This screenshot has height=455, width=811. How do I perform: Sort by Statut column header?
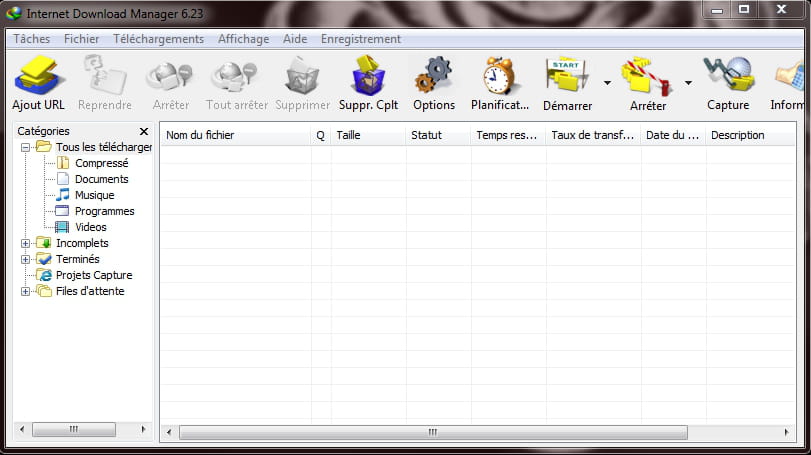tap(439, 135)
